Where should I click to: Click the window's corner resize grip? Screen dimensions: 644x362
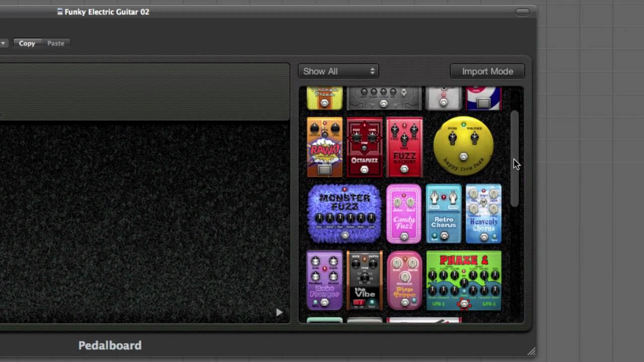click(x=532, y=351)
